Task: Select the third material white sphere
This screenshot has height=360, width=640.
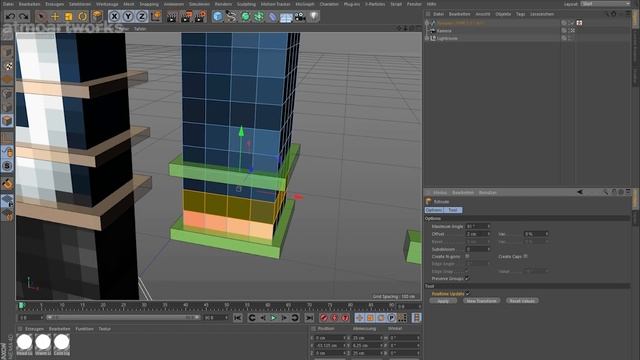Action: point(62,342)
